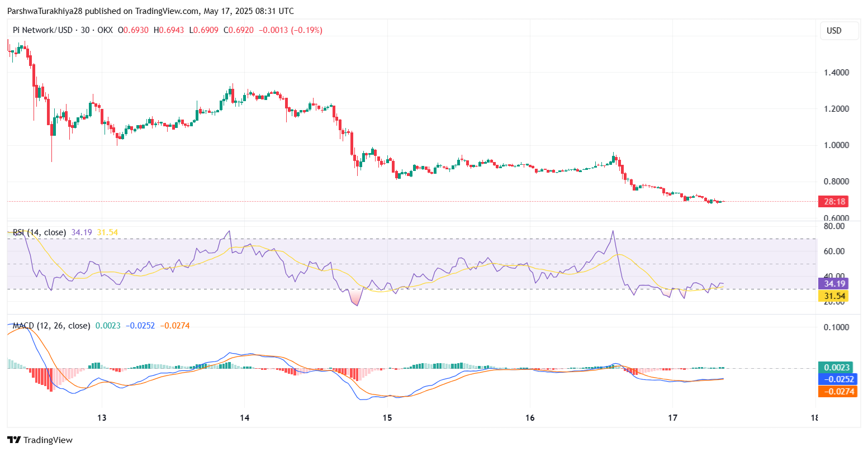868x452 pixels.
Task: Click the red 28:18 countdown price tag
Action: [833, 202]
